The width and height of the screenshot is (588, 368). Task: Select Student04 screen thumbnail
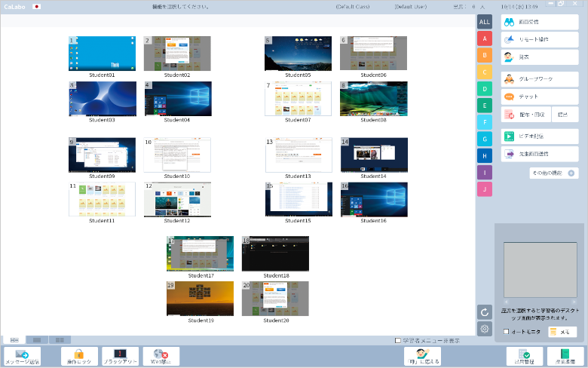(x=178, y=99)
